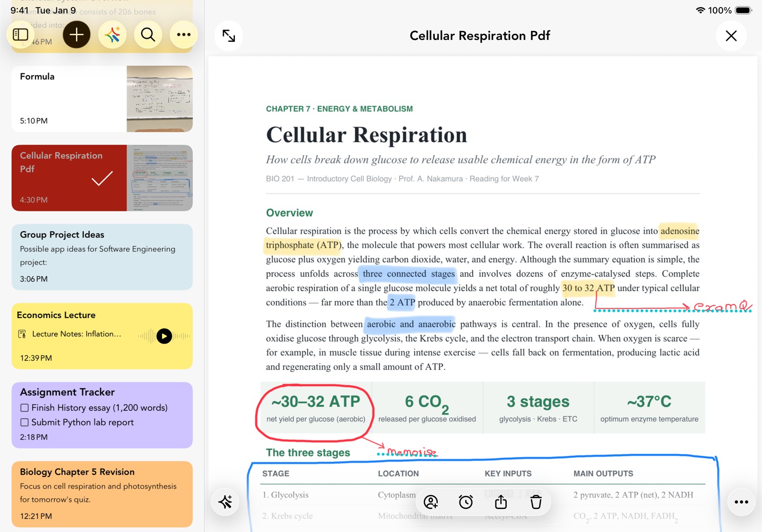This screenshot has width=762, height=532.
Task: Open the Biology Chapter 5 Revision note
Action: click(x=102, y=494)
